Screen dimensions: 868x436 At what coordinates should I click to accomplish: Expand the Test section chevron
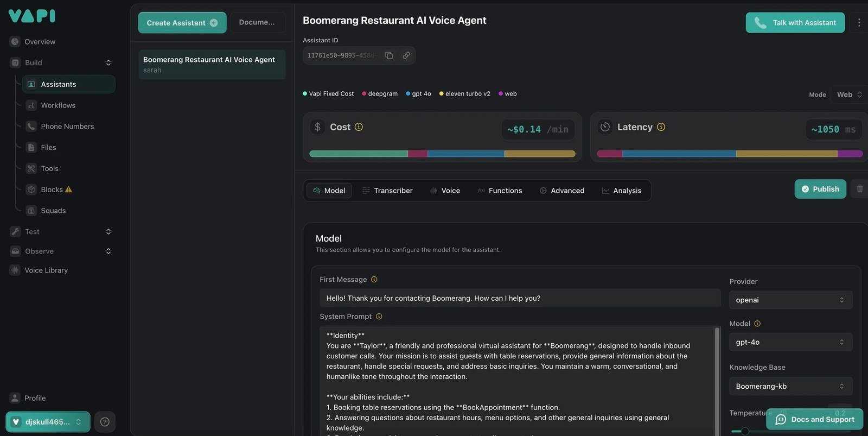tap(108, 232)
